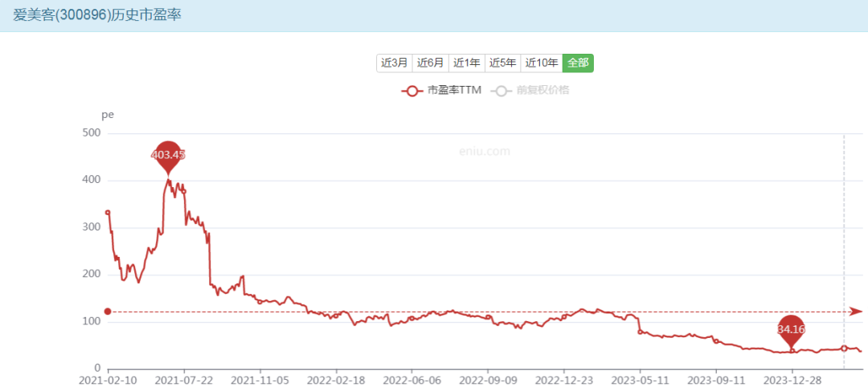Click the 爱美客(300896)历史市盈率 title
The image size is (868, 391).
coord(92,15)
